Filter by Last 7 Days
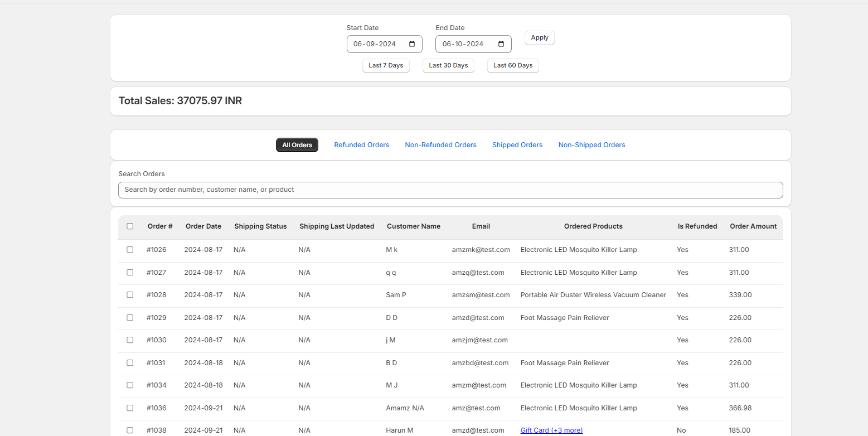Viewport: 868px width, 436px height. [x=386, y=66]
